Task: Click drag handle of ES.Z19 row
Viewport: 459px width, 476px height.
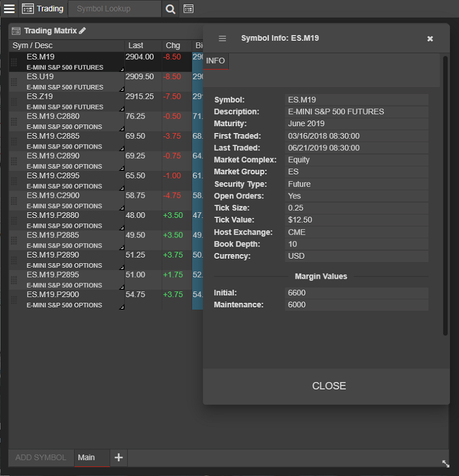Action: tap(14, 102)
